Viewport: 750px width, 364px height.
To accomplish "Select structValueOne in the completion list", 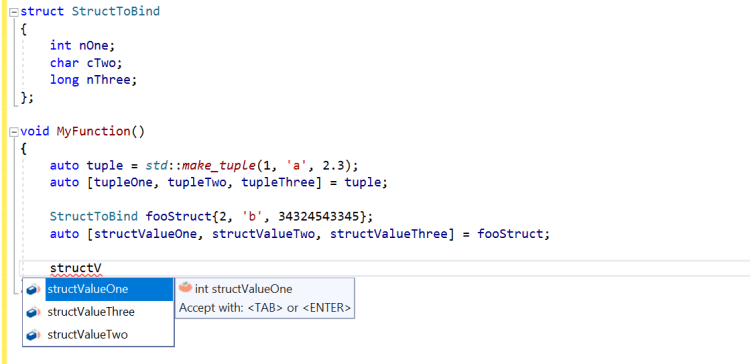I will 109,289.
